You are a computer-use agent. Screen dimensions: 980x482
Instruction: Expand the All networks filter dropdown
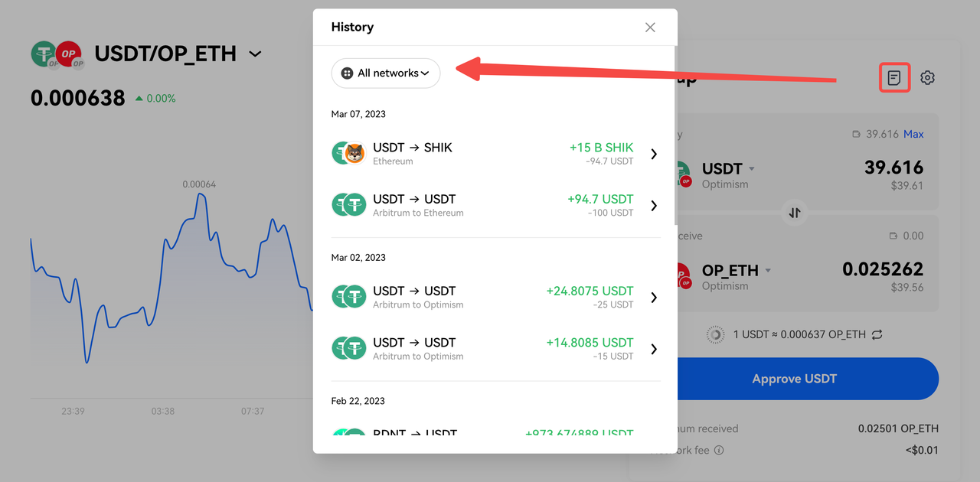pos(386,73)
